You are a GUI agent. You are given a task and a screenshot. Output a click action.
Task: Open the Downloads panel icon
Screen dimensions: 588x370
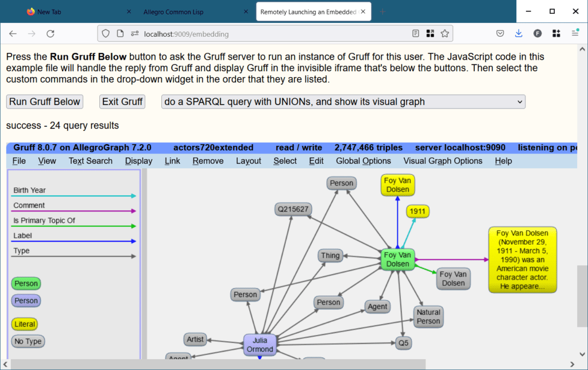(x=518, y=33)
